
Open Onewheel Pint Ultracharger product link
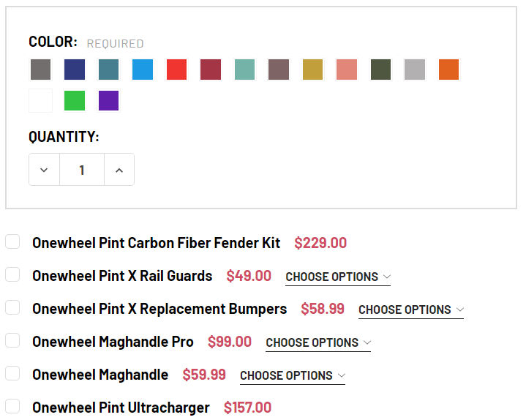[x=121, y=408]
